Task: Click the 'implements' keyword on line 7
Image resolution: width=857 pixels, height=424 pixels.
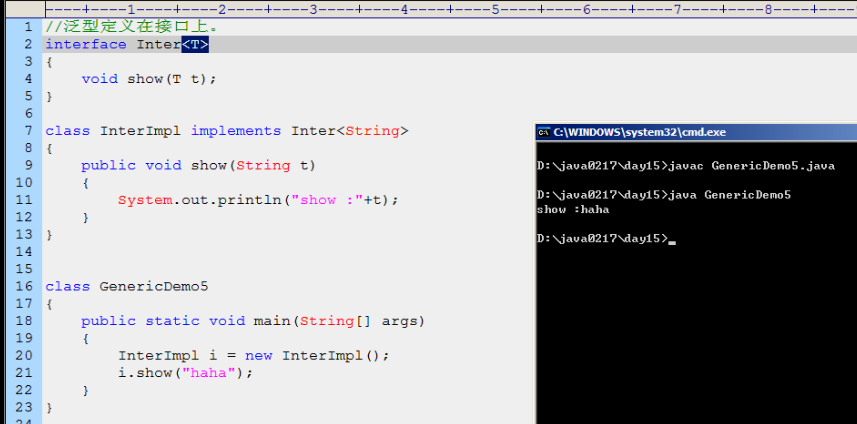Action: click(x=236, y=131)
